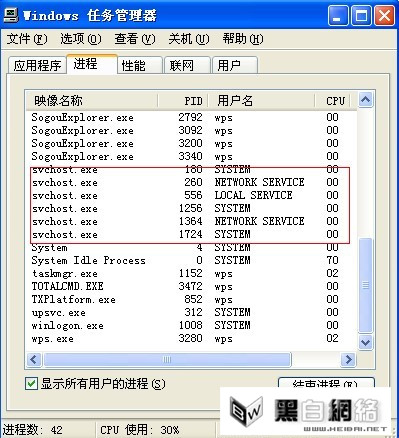
Task: Click the 进程数: 42 status bar entry
Action: tap(32, 430)
